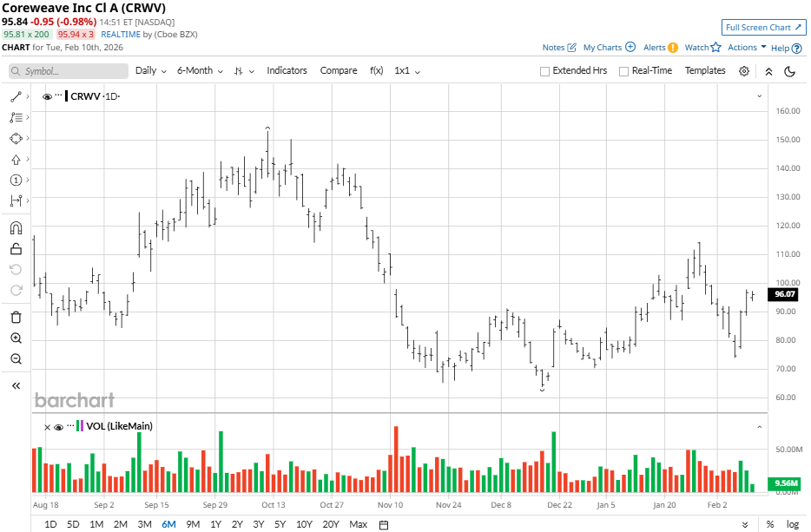Switch to dark mode moon icon
Screen dimensions: 811x532
789,71
